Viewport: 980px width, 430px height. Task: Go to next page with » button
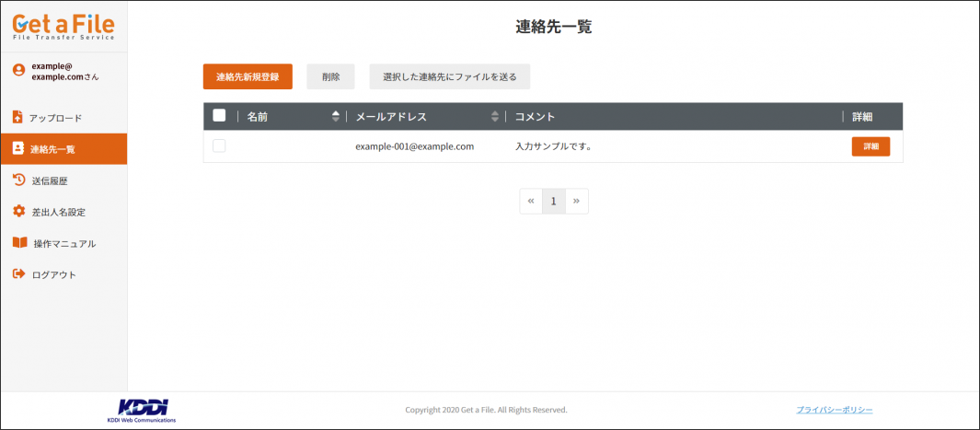coord(577,201)
